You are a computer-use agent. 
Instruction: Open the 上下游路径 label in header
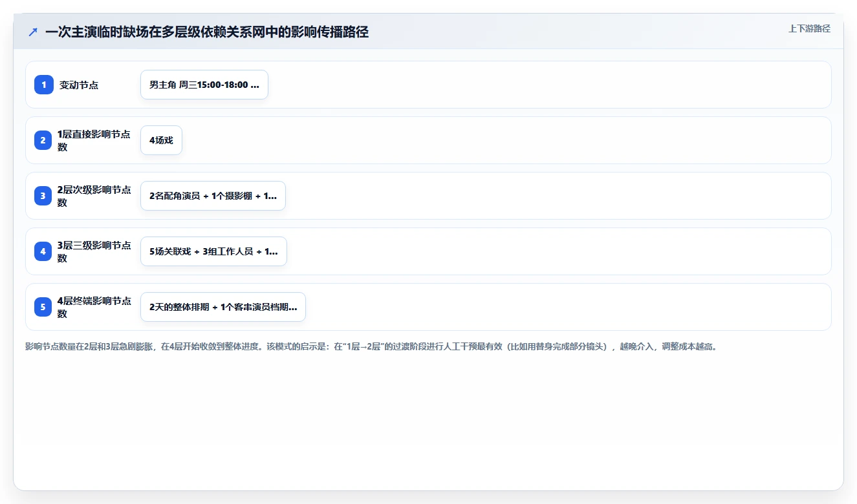click(809, 29)
